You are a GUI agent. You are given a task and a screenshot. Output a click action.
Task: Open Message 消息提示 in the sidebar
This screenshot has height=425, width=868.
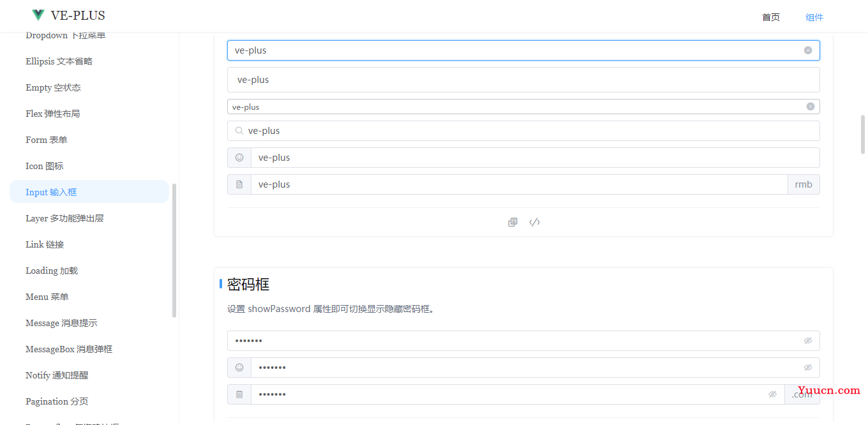tap(89, 323)
